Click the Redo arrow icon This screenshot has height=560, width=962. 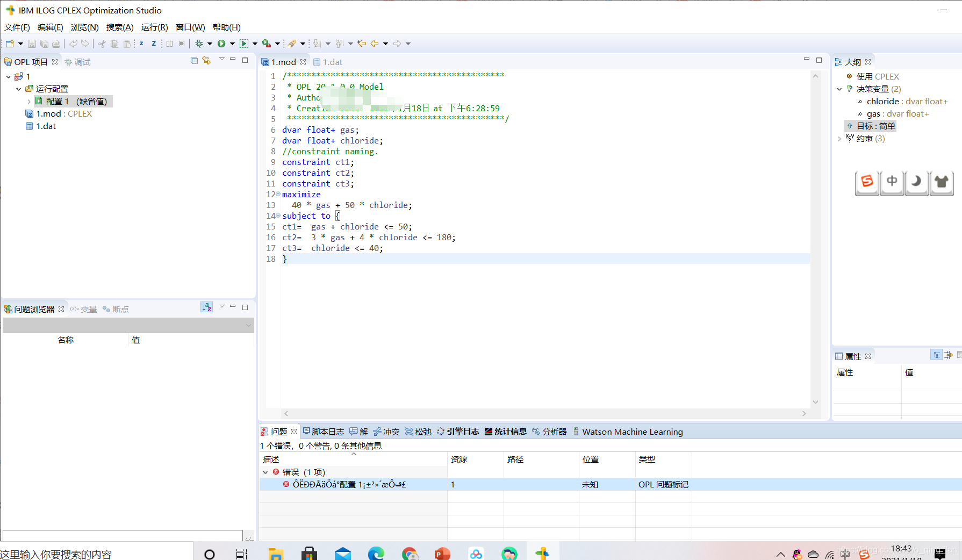85,44
